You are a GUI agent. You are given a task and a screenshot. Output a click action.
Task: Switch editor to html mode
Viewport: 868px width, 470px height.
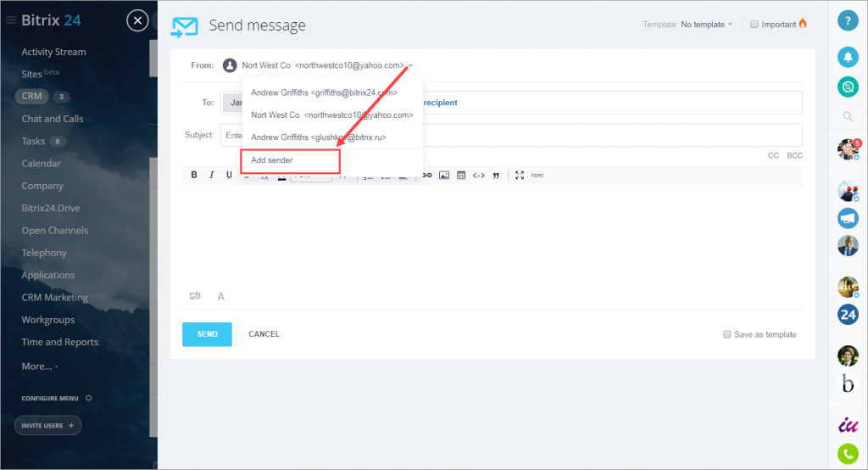coord(537,175)
